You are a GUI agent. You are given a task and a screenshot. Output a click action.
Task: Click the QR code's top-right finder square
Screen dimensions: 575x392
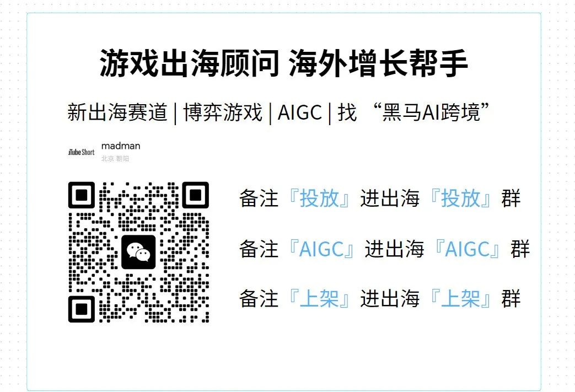196,195
